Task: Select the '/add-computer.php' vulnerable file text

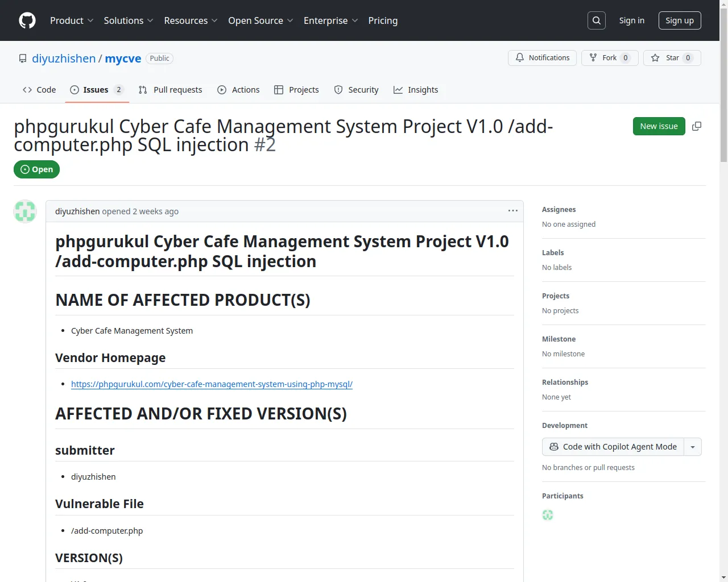Action: [107, 531]
